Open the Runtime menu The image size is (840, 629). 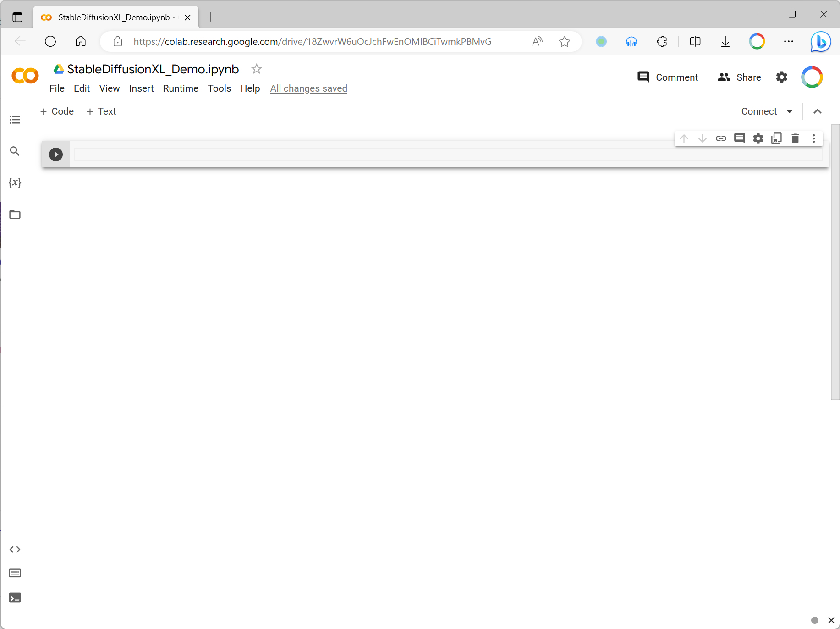tap(181, 88)
